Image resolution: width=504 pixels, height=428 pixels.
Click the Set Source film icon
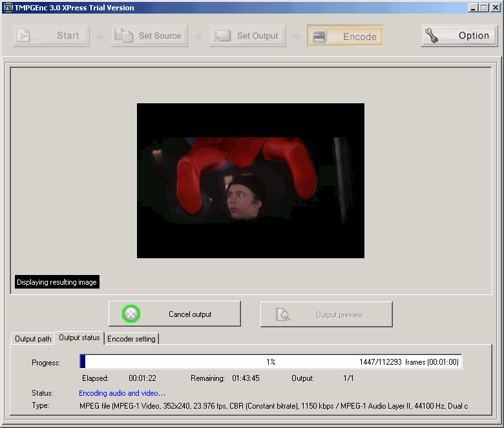123,36
